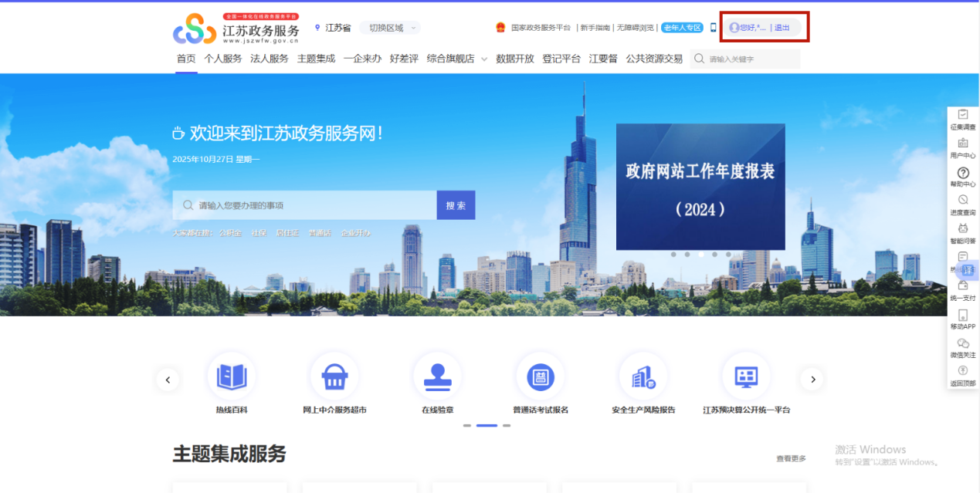Click the 退出 logout link
The height and width of the screenshot is (493, 980).
coord(782,28)
